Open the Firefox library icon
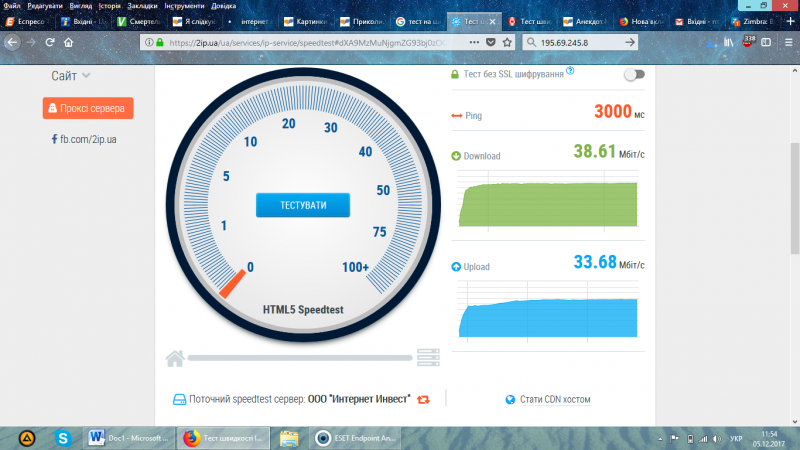This screenshot has height=450, width=800. pos(727,42)
